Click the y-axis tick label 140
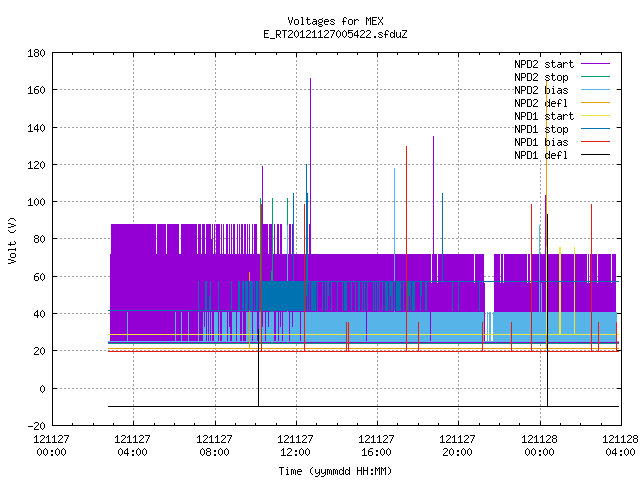This screenshot has height=480, width=640. (36, 128)
